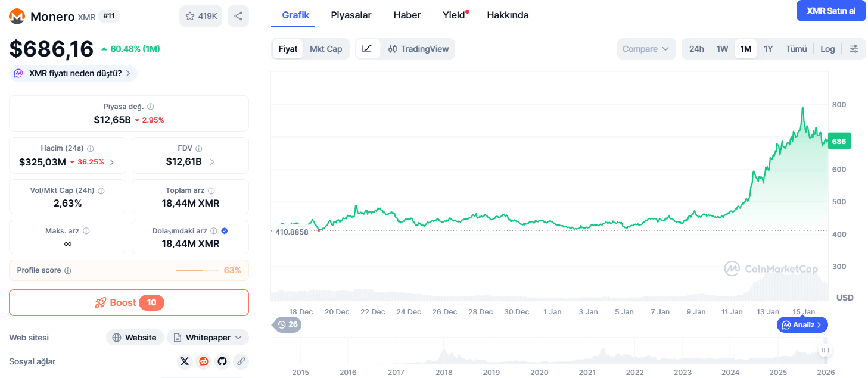The height and width of the screenshot is (378, 868).
Task: Set chart range to 1Y
Action: (x=769, y=49)
